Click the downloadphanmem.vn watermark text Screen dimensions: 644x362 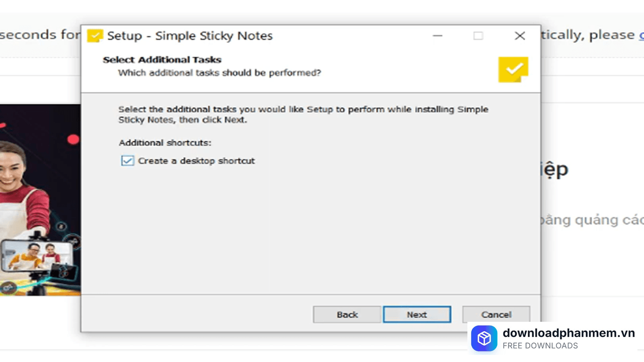coord(569,333)
